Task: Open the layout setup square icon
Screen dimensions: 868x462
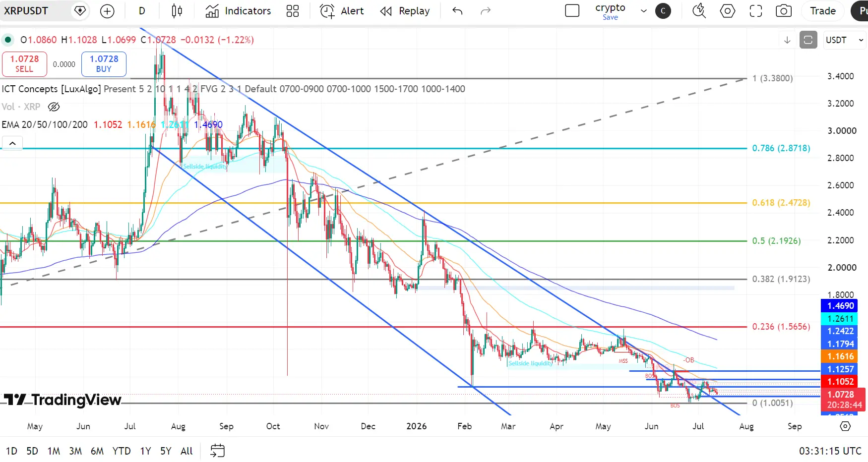Action: (x=572, y=11)
